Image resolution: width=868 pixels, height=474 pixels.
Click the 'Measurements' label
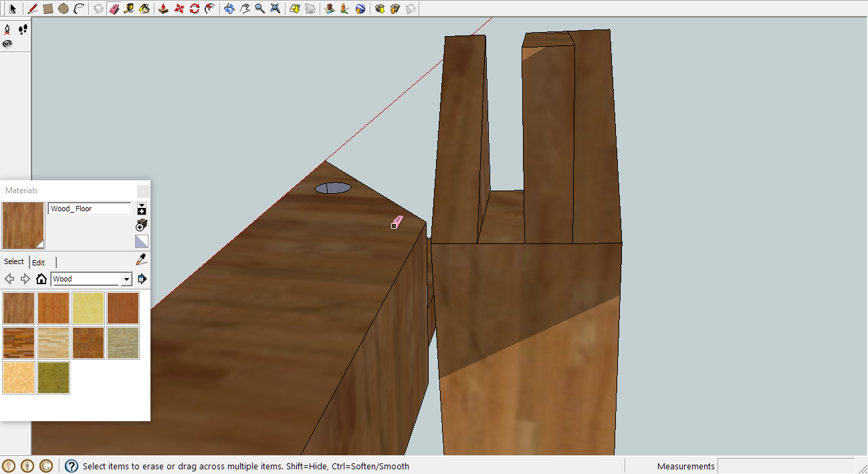685,466
